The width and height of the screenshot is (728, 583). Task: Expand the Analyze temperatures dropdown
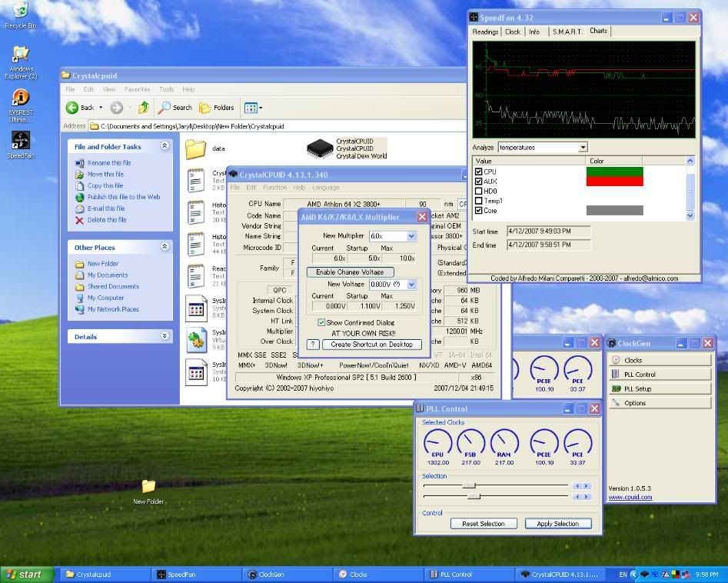[x=582, y=147]
